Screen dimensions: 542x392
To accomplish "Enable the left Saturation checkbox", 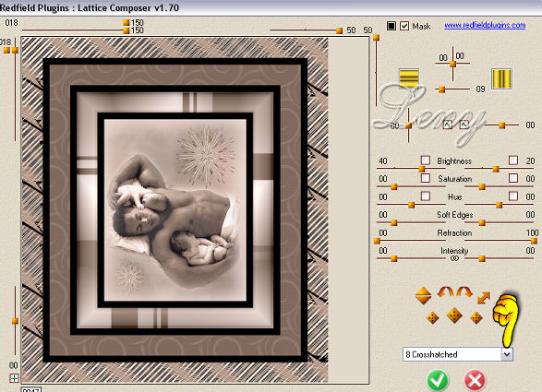I will [426, 178].
